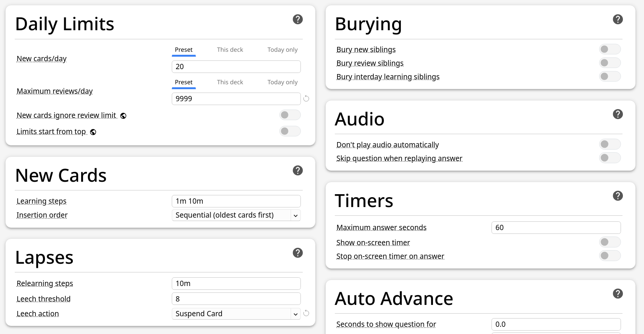
Task: Click the Leech action label link
Action: tap(38, 314)
